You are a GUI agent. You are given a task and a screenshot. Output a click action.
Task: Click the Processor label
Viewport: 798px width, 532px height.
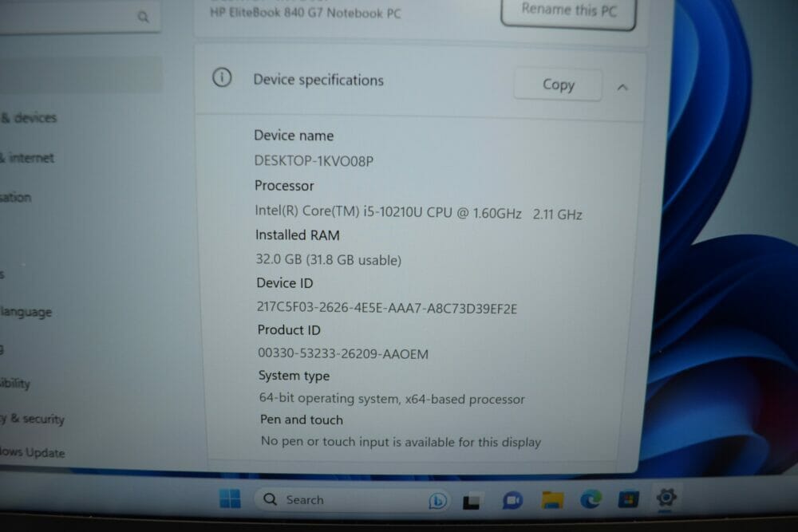pyautogui.click(x=284, y=186)
